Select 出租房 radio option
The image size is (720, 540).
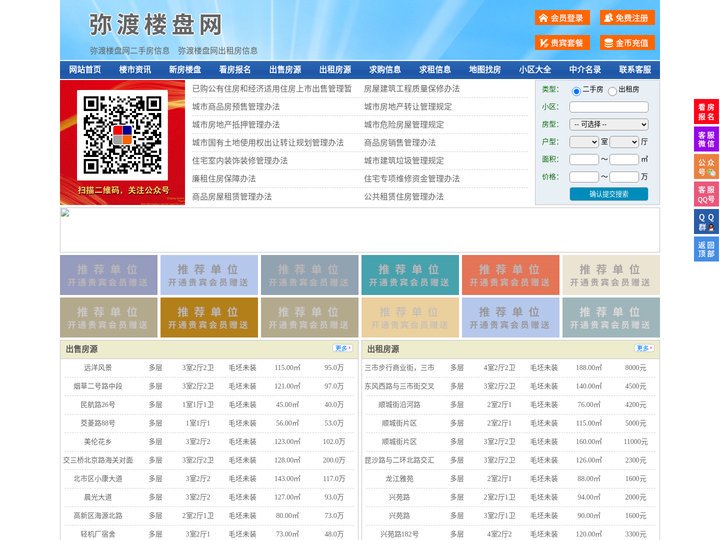(612, 91)
